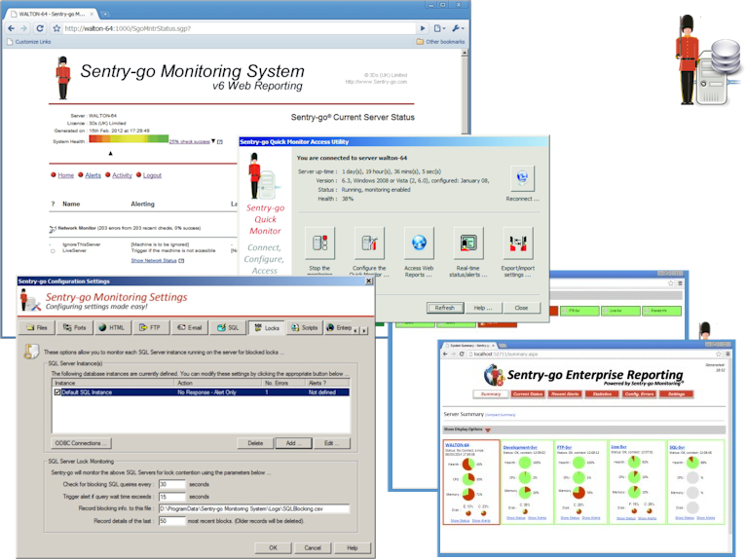Image resolution: width=747 pixels, height=560 pixels.
Task: Switch to the FTP settings tab
Action: 150,327
